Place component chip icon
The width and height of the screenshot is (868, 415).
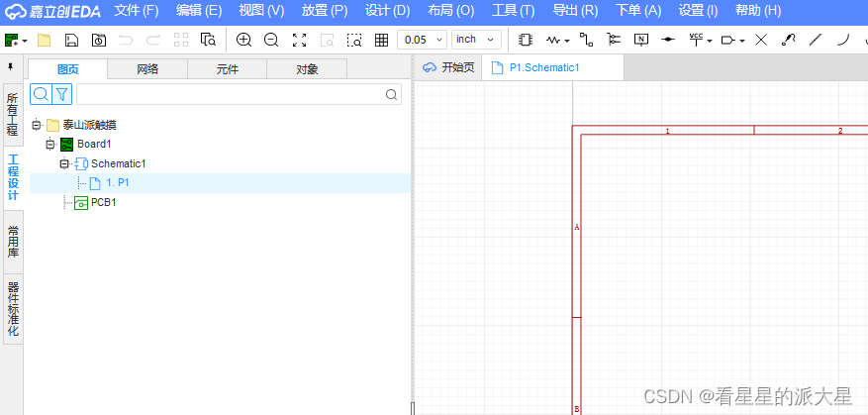[525, 40]
